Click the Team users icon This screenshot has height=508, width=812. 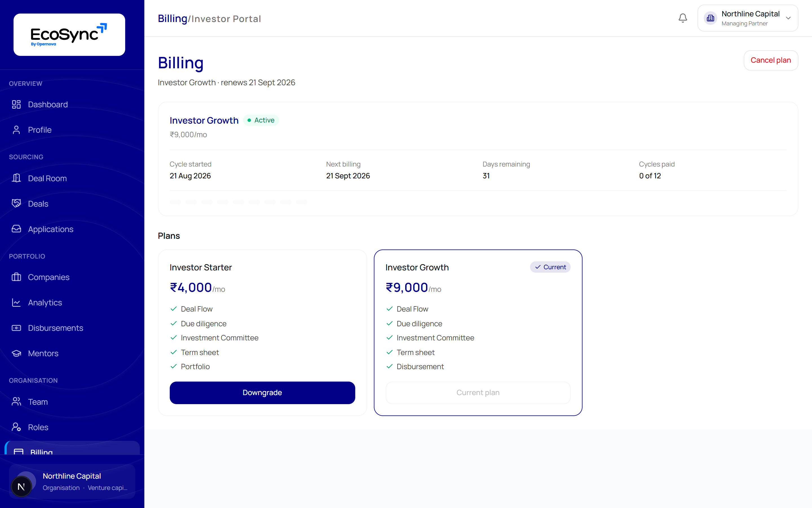coord(16,402)
